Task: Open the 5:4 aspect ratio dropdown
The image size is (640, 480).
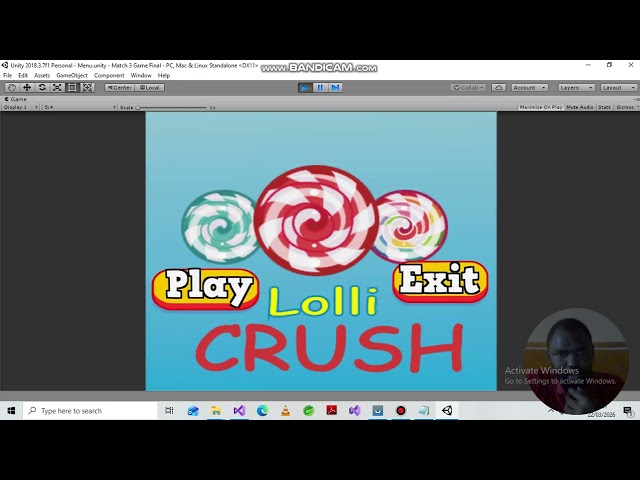Action: point(80,107)
